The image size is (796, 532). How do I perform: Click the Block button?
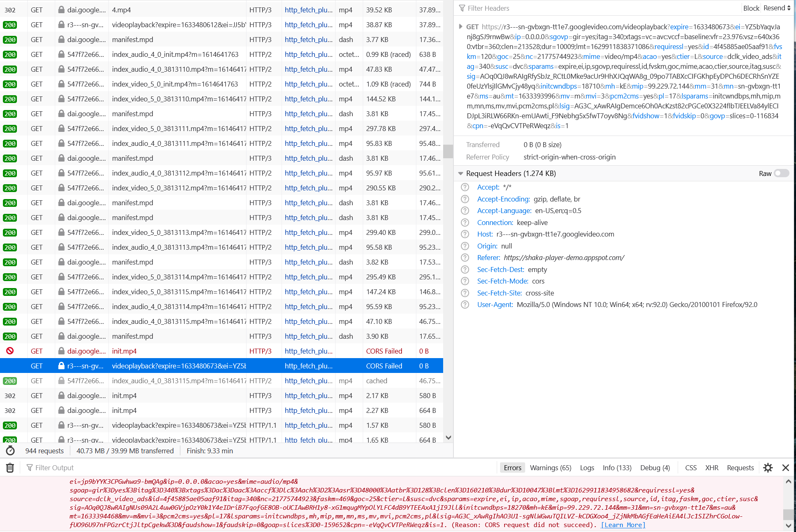[751, 8]
